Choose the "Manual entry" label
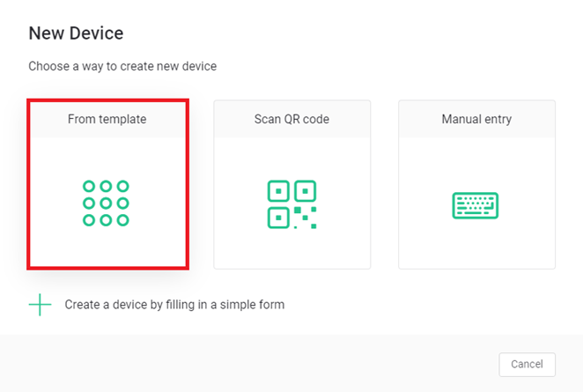This screenshot has width=583, height=392. pos(476,119)
